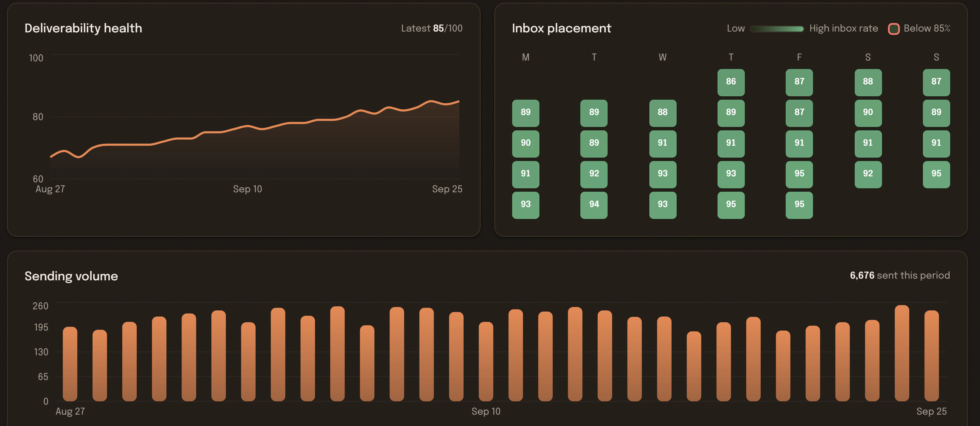The image size is (980, 426).
Task: Click the 80 label on health chart axis
Action: click(38, 117)
